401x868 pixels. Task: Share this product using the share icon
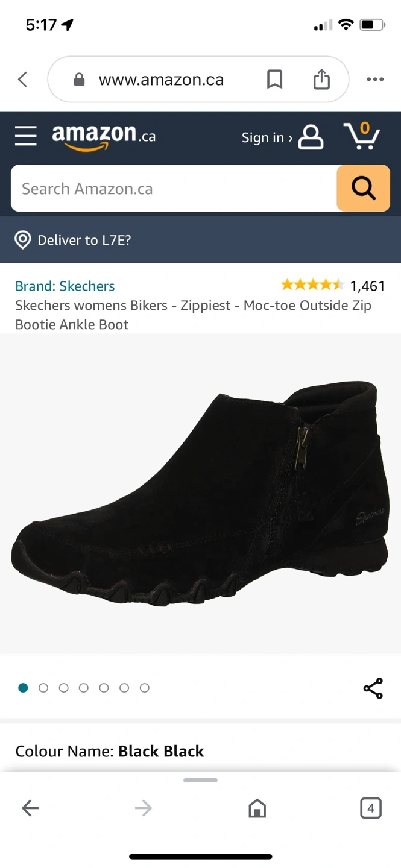coord(373,688)
